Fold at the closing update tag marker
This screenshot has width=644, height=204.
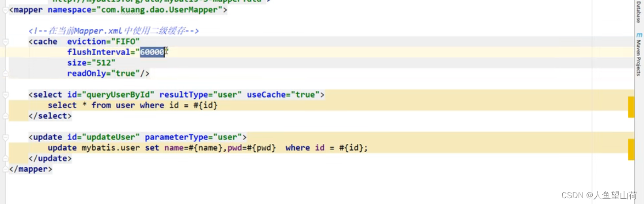coord(5,158)
